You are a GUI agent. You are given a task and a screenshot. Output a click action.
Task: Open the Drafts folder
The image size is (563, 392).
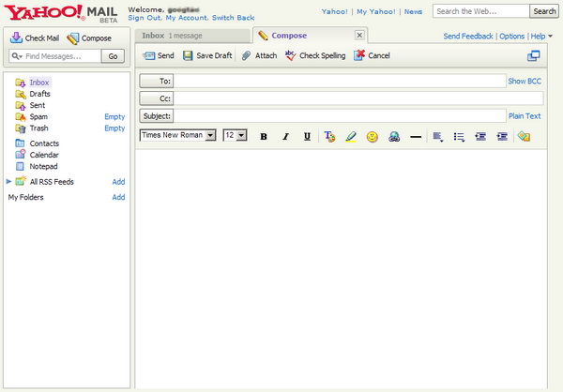click(x=39, y=94)
